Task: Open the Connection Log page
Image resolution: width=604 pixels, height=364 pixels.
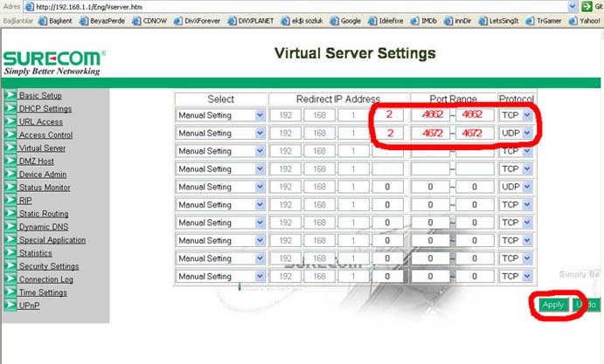Action: 45,279
